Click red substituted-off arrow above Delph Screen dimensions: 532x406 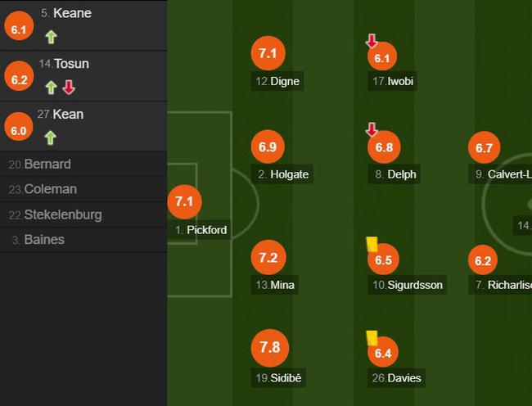click(x=372, y=129)
